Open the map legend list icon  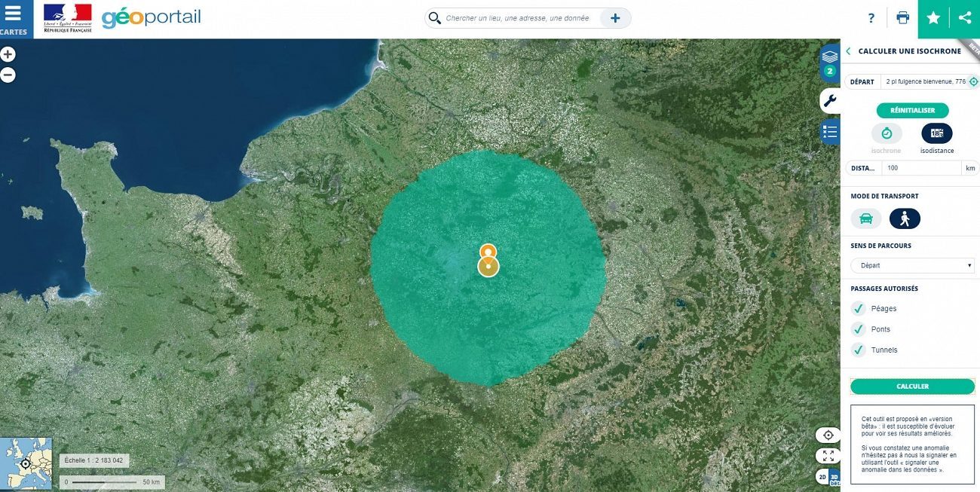(830, 133)
